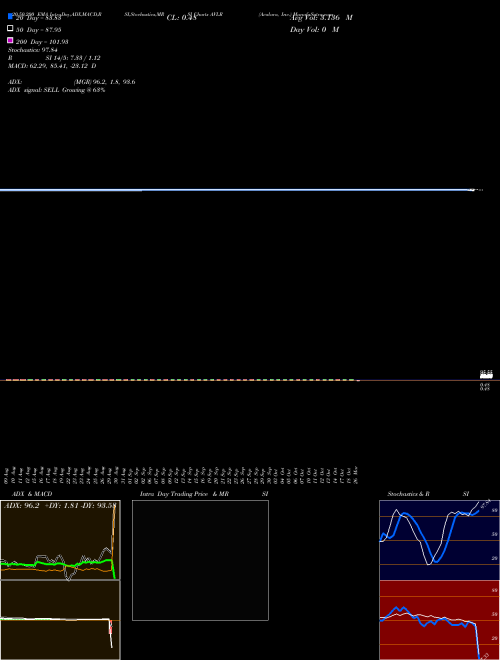Click the long EMA line across the main chart
Viewport: 500px width, 660px height.
[x=236, y=190]
